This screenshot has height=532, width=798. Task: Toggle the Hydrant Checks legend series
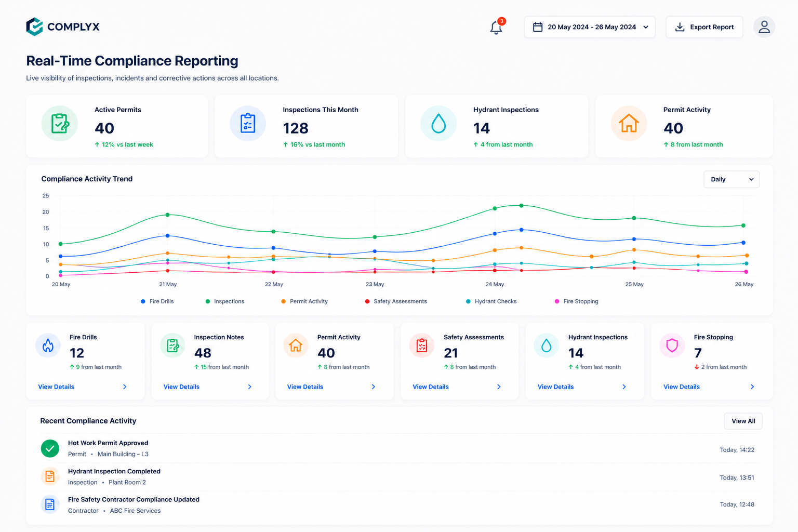[x=491, y=301]
